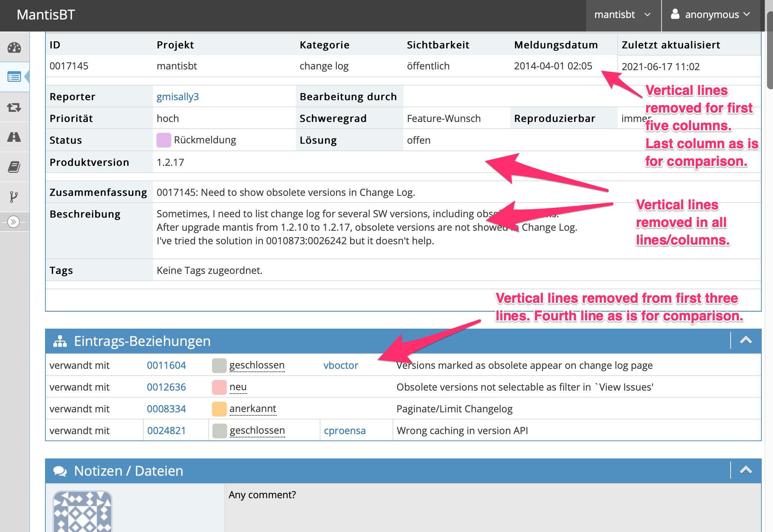Expand the sidebar with double-chevron toggle
This screenshot has width=773, height=532.
[14, 222]
